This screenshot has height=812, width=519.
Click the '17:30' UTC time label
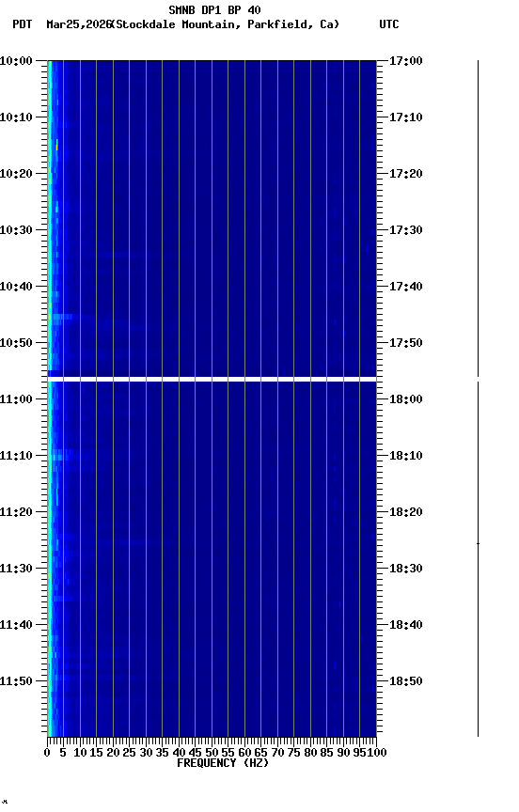[406, 230]
